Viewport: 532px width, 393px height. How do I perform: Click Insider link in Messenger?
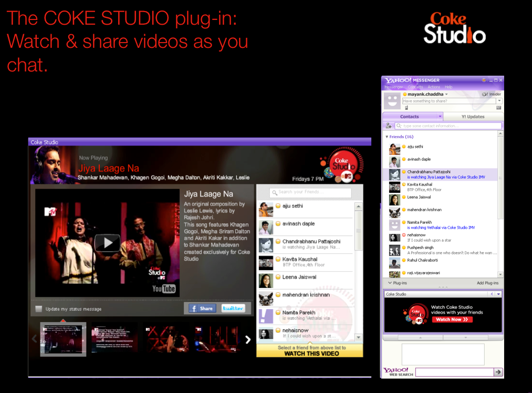click(x=492, y=95)
